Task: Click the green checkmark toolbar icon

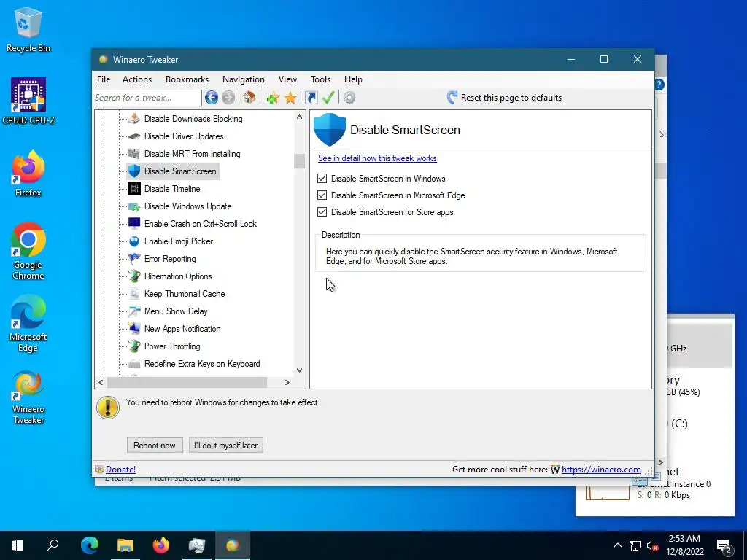Action: point(328,98)
